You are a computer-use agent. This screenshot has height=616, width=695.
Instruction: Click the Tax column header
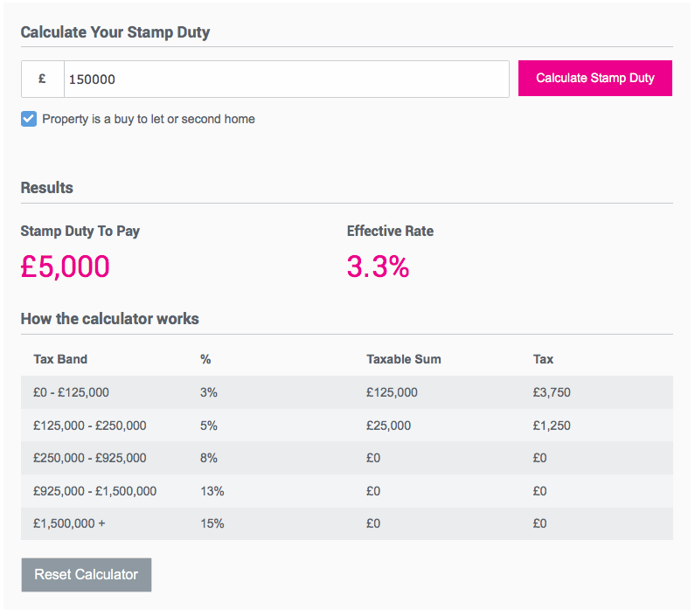pyautogui.click(x=543, y=359)
